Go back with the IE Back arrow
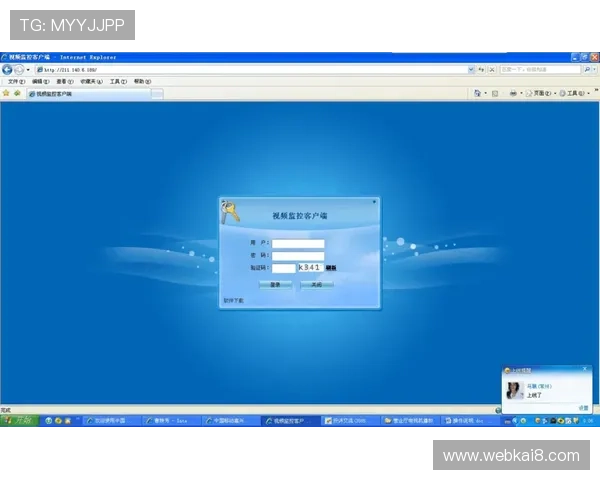600x480 pixels. [7, 70]
